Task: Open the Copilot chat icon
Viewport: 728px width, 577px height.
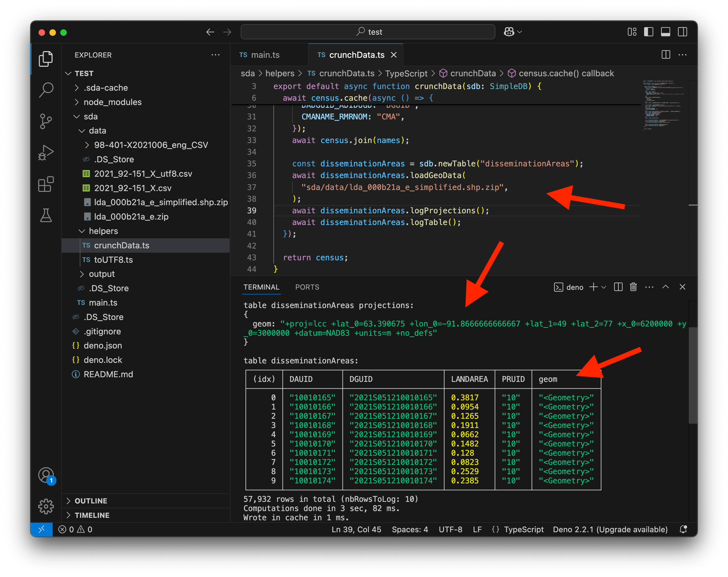Action: pyautogui.click(x=509, y=32)
